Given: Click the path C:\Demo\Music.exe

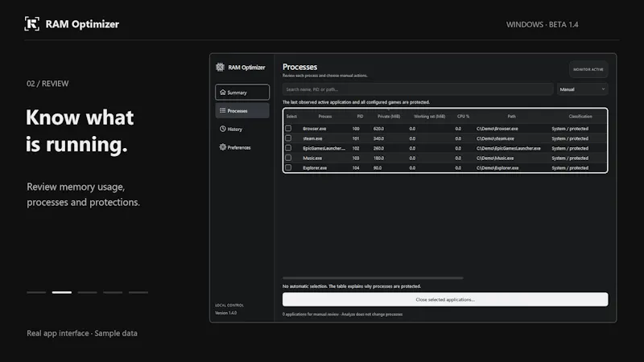Looking at the screenshot, I should tap(495, 158).
